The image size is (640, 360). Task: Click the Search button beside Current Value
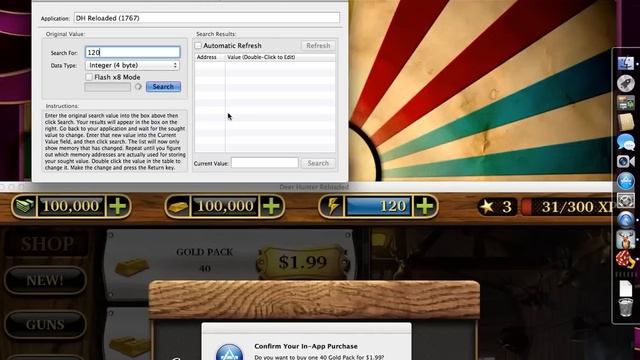pyautogui.click(x=318, y=163)
